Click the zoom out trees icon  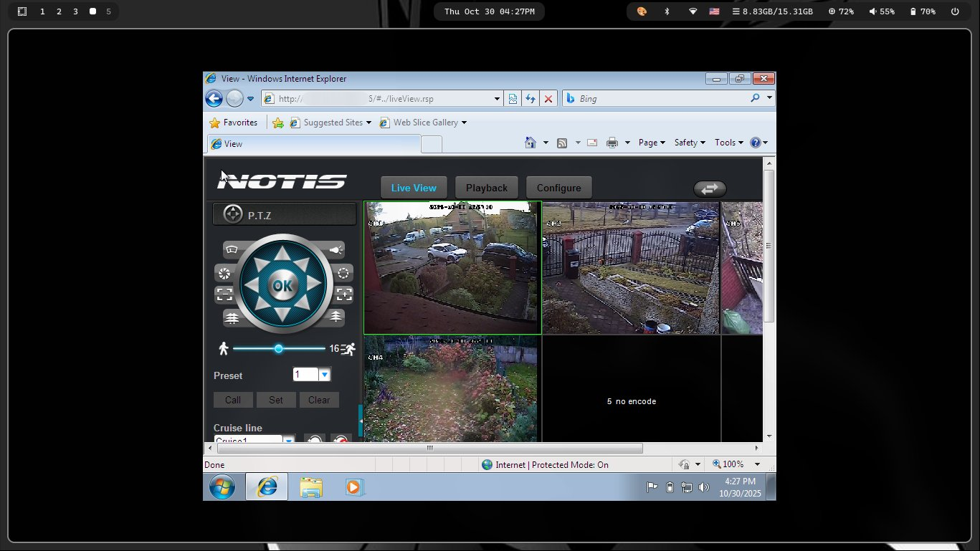[232, 317]
